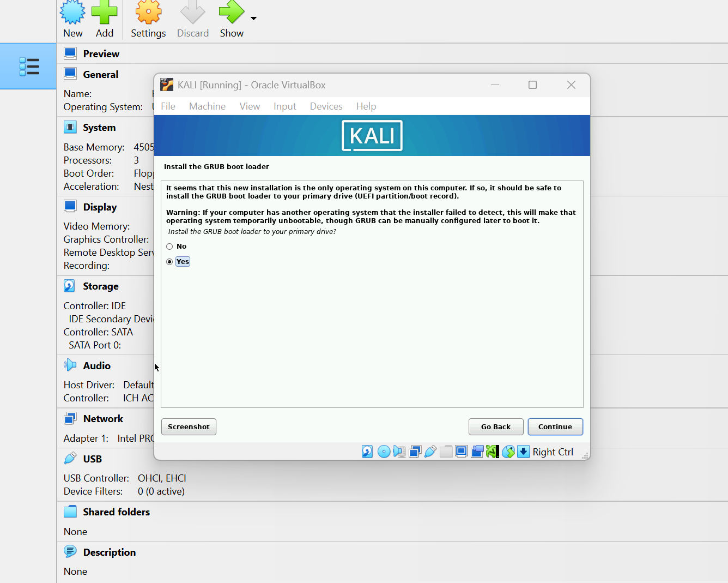Click the Show green arrow icon
This screenshot has height=583, width=728.
[x=232, y=12]
